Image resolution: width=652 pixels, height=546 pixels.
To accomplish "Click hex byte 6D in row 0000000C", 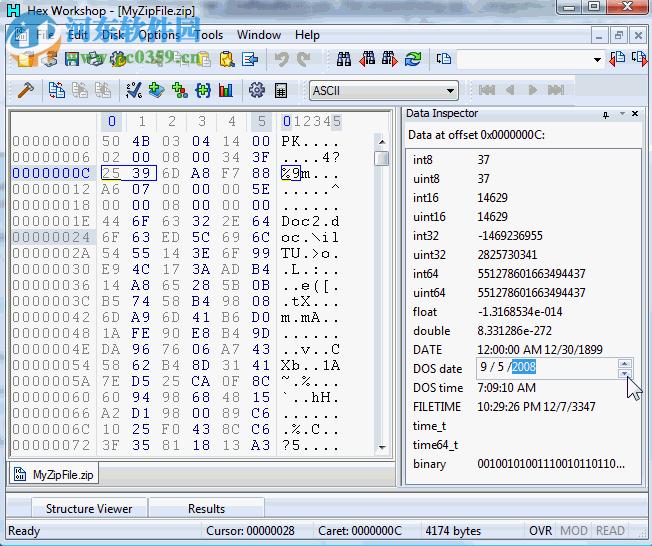I will click(171, 173).
